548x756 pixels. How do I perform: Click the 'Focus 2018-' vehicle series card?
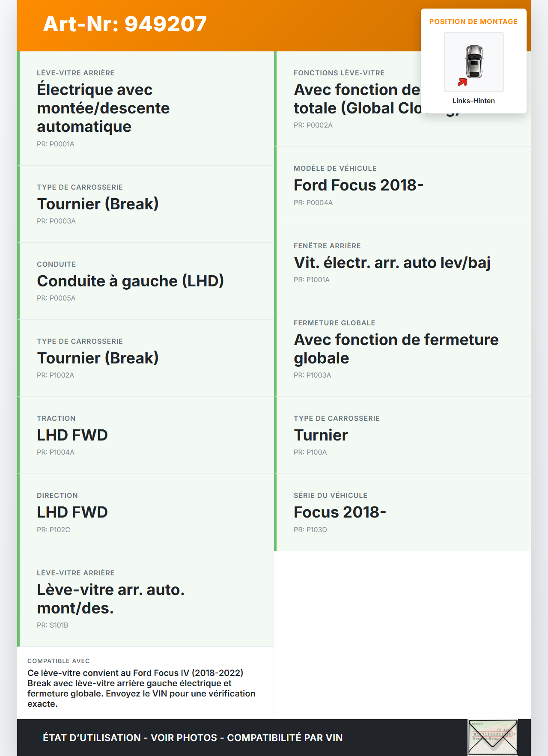point(402,512)
